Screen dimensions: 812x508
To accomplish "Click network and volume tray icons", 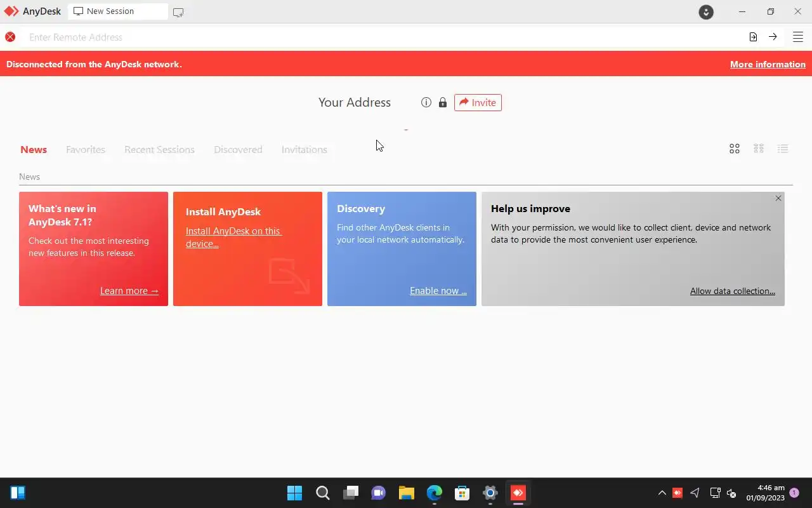I will point(723,493).
